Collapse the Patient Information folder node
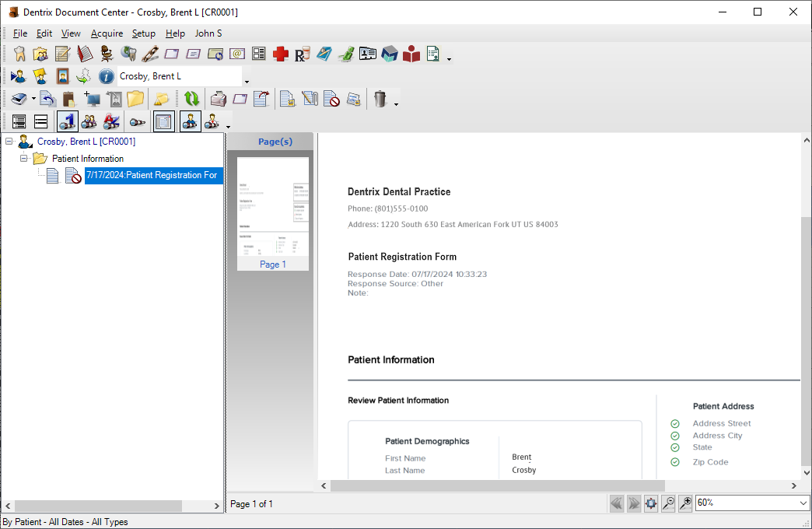Screen dimensions: 812x529 tap(24, 159)
